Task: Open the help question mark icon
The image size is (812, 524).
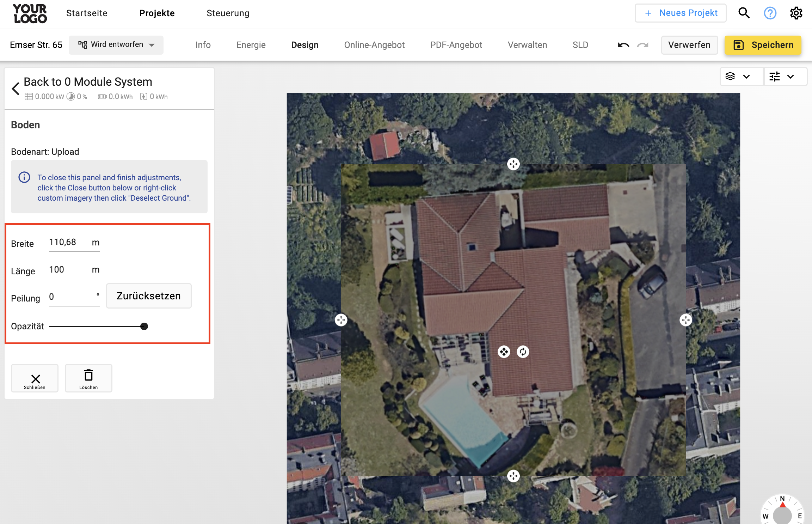Action: tap(770, 13)
